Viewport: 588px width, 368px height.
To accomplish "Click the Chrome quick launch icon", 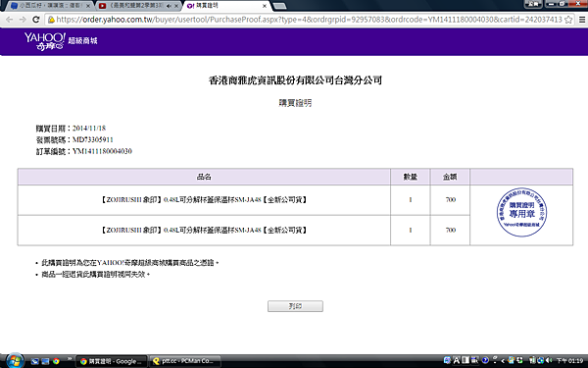I will (x=56, y=361).
